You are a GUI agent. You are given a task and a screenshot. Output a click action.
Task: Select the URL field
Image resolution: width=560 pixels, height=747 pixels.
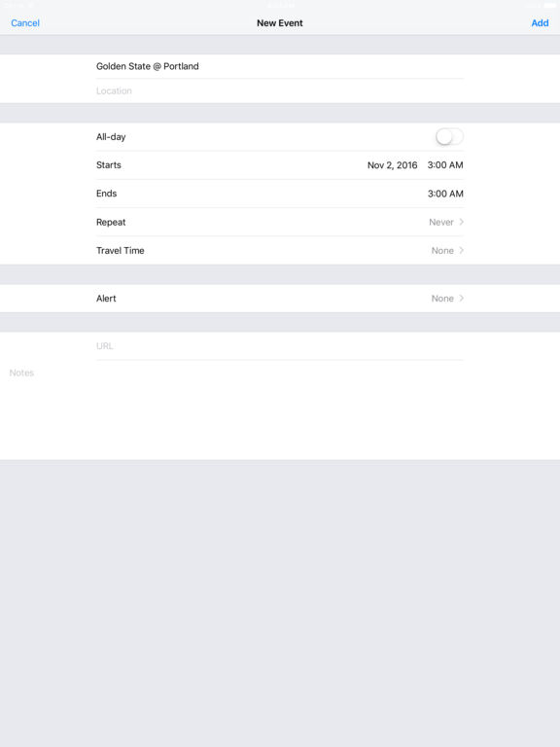click(280, 346)
